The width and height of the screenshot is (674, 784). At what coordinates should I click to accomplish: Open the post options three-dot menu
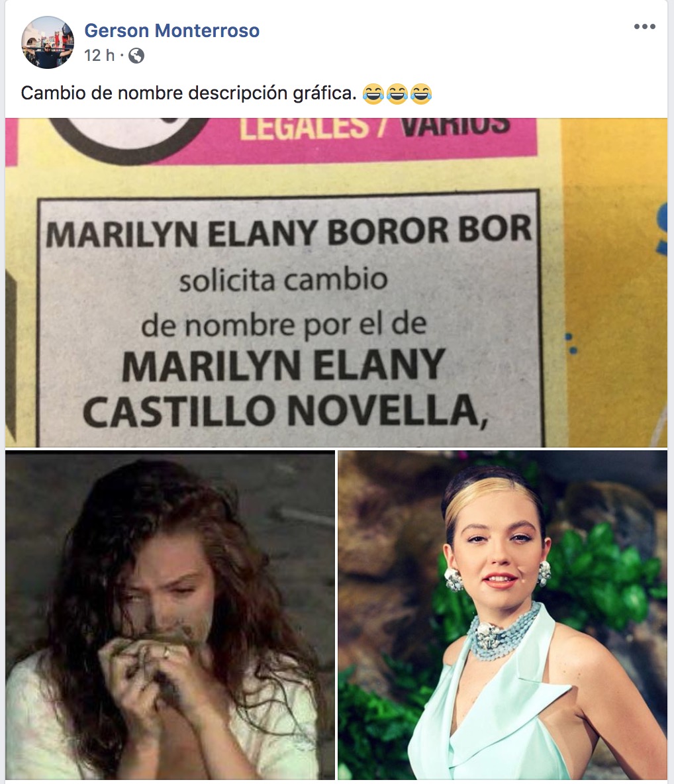[x=644, y=26]
